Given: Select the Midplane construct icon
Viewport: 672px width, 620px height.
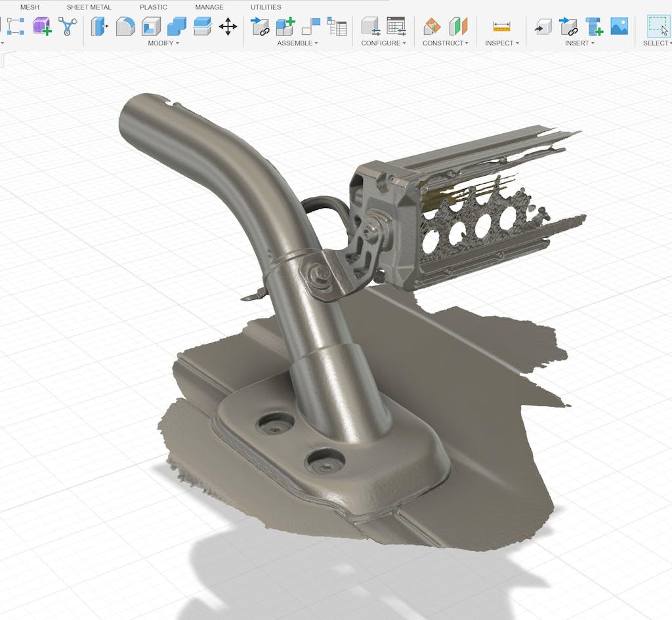Looking at the screenshot, I should (x=458, y=26).
